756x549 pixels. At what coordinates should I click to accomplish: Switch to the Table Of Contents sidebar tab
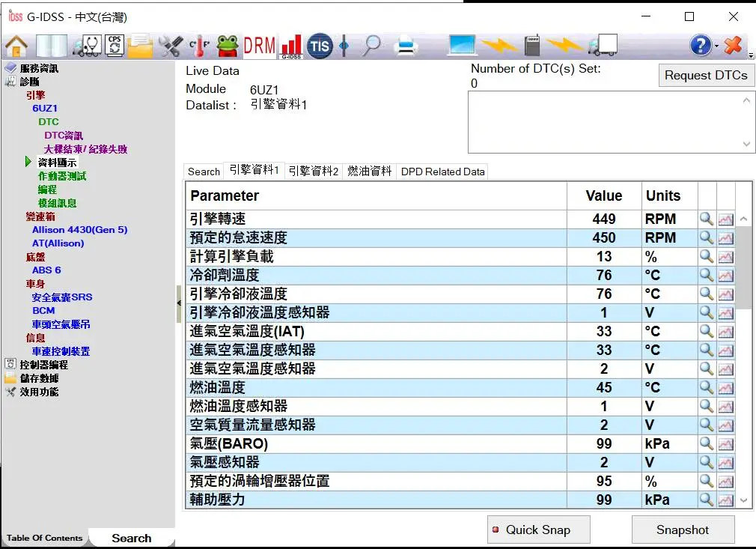(45, 538)
